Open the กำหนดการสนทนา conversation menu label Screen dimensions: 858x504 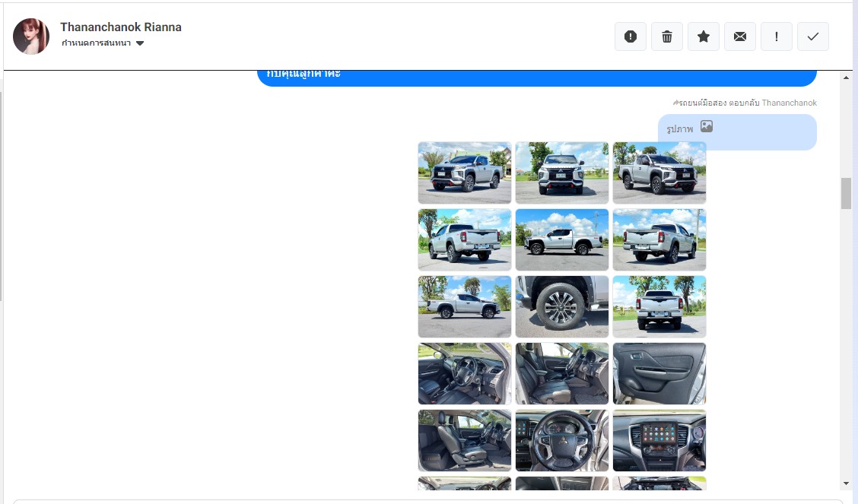pyautogui.click(x=96, y=43)
